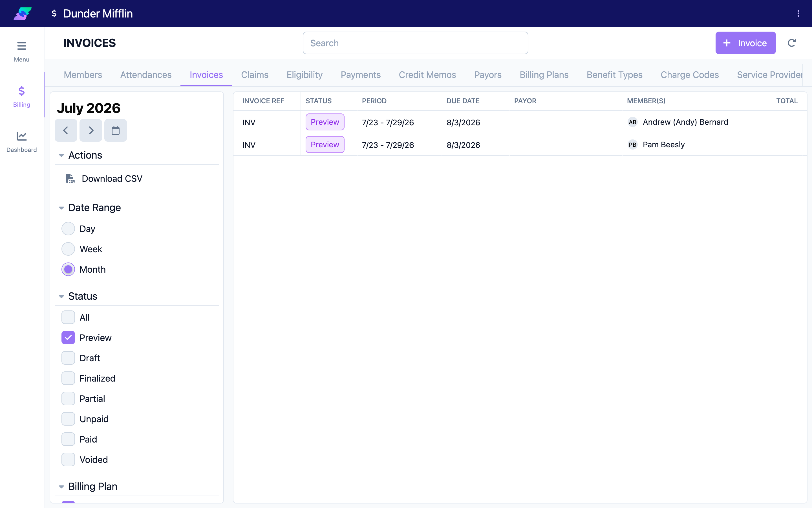Image resolution: width=812 pixels, height=508 pixels.
Task: Sort by the DUE DATE column header
Action: click(x=463, y=101)
